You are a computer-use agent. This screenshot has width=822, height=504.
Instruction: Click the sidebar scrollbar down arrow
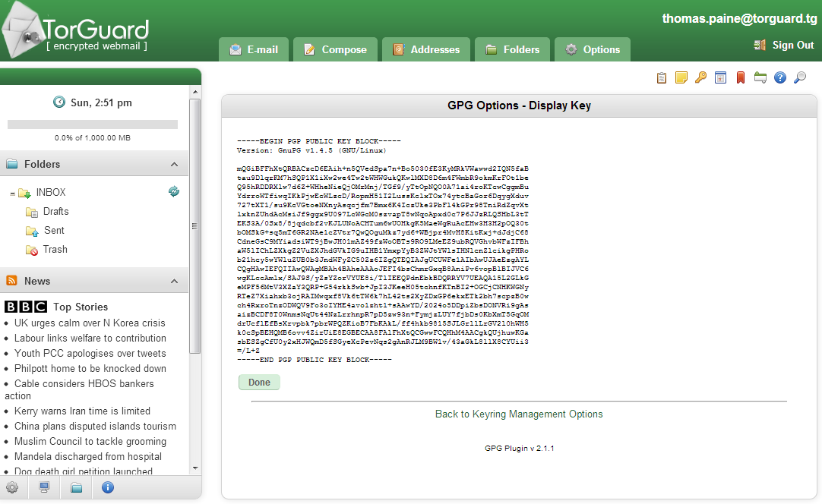point(195,468)
